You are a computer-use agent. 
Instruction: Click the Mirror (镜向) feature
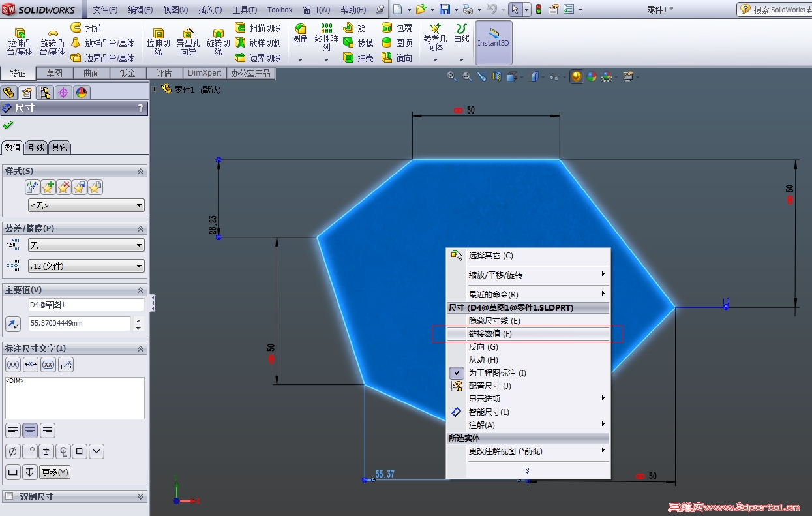(397, 58)
